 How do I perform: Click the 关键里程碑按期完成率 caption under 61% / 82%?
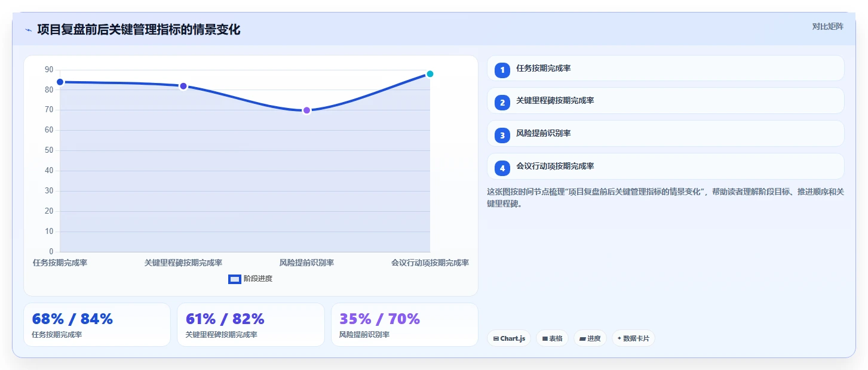click(222, 335)
